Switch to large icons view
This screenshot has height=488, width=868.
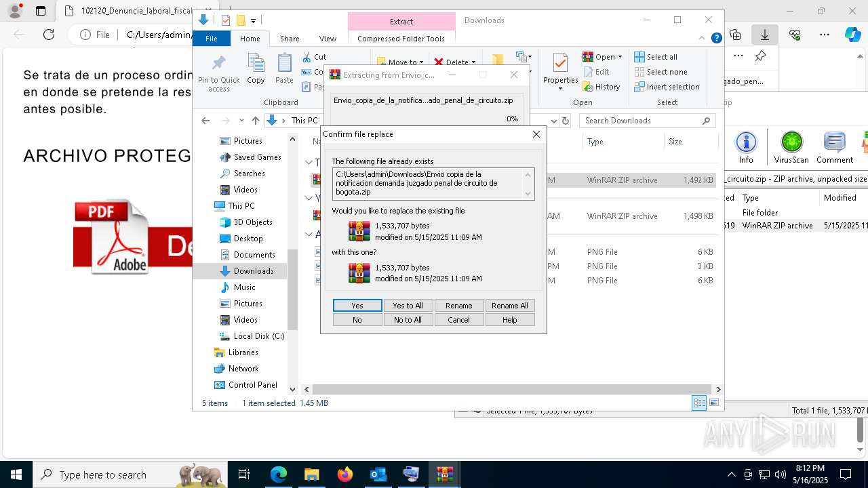tap(714, 403)
